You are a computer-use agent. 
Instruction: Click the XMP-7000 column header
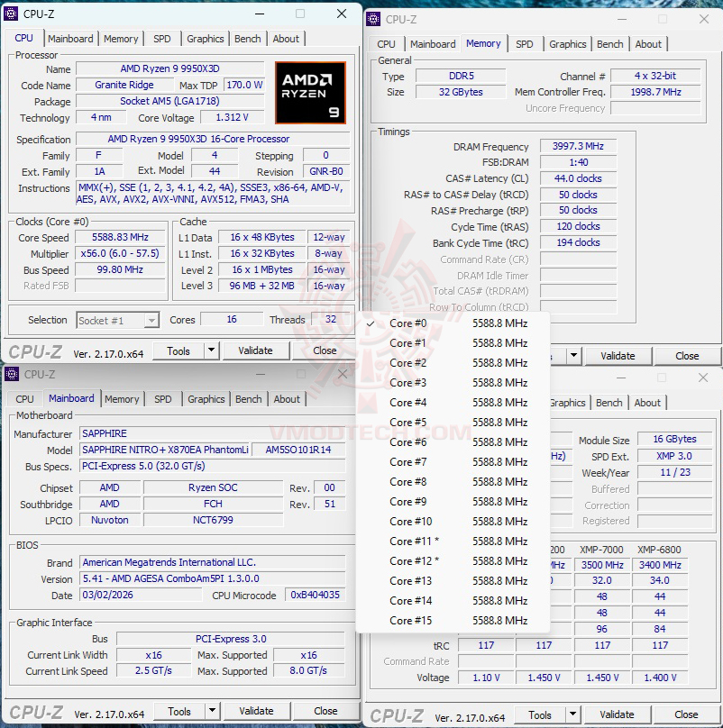601,550
